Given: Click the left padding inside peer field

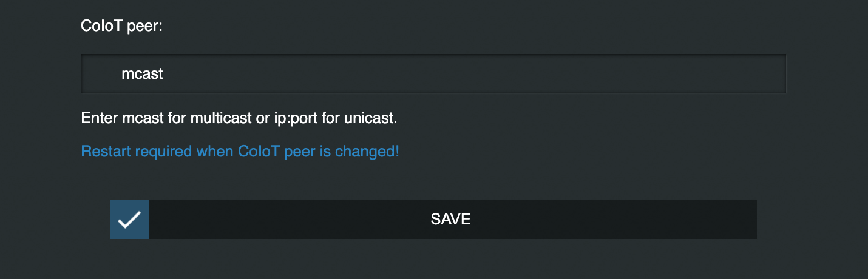Looking at the screenshot, I should [101, 74].
